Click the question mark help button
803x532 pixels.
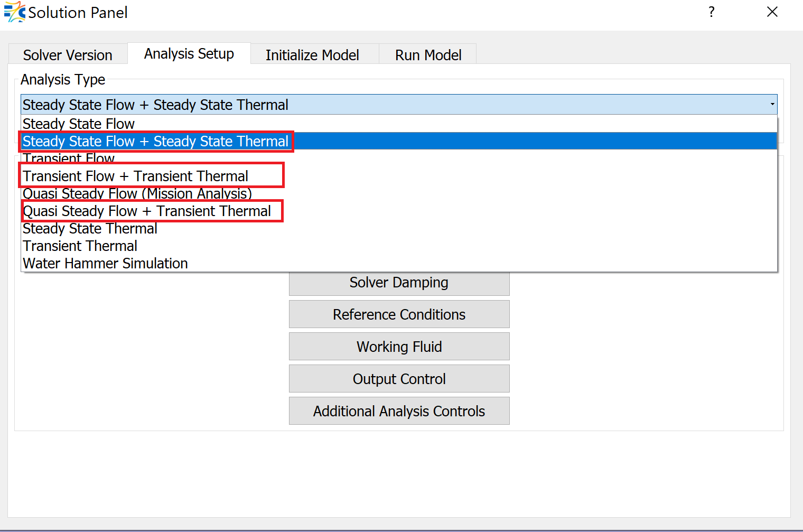tap(712, 12)
